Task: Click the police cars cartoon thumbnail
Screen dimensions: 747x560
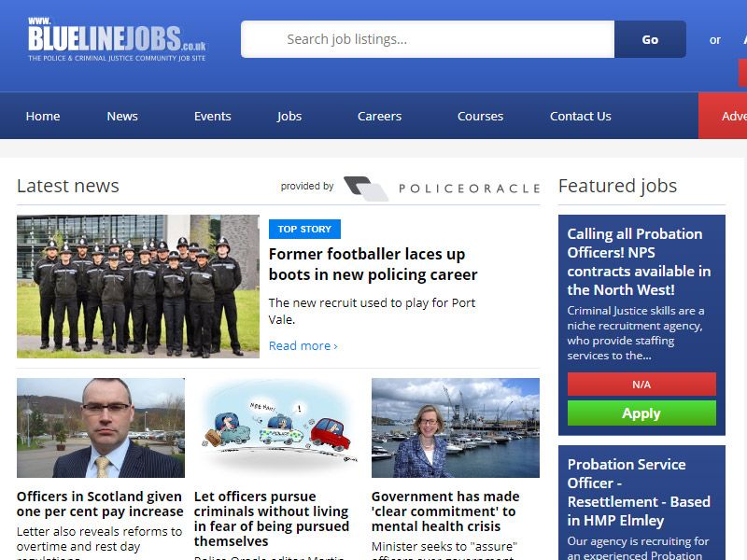Action: (278, 427)
